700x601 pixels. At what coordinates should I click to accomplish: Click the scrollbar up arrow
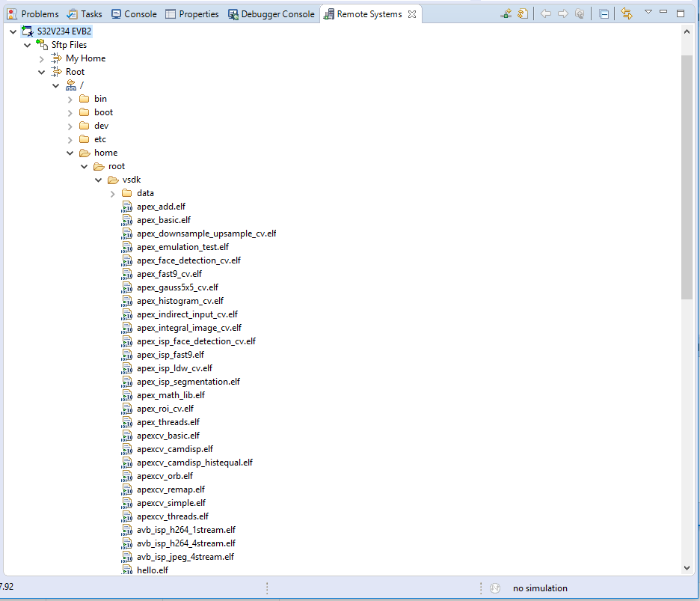pos(687,31)
